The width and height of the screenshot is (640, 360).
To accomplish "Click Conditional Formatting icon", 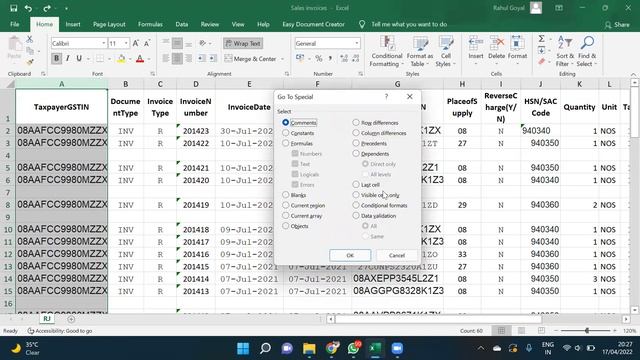I will [386, 51].
